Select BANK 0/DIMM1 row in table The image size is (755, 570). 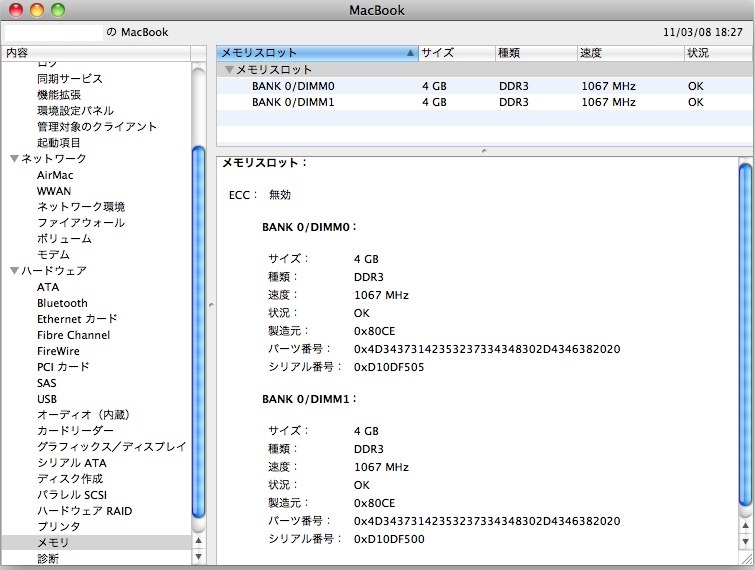484,102
